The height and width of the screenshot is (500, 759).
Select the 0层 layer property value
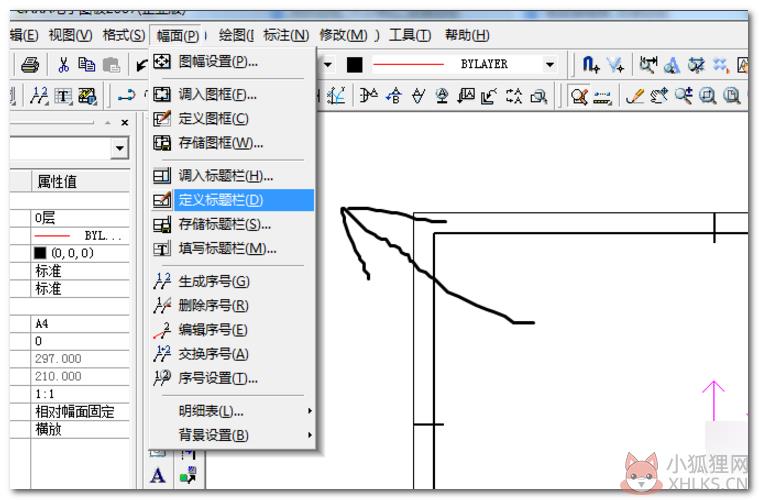81,218
